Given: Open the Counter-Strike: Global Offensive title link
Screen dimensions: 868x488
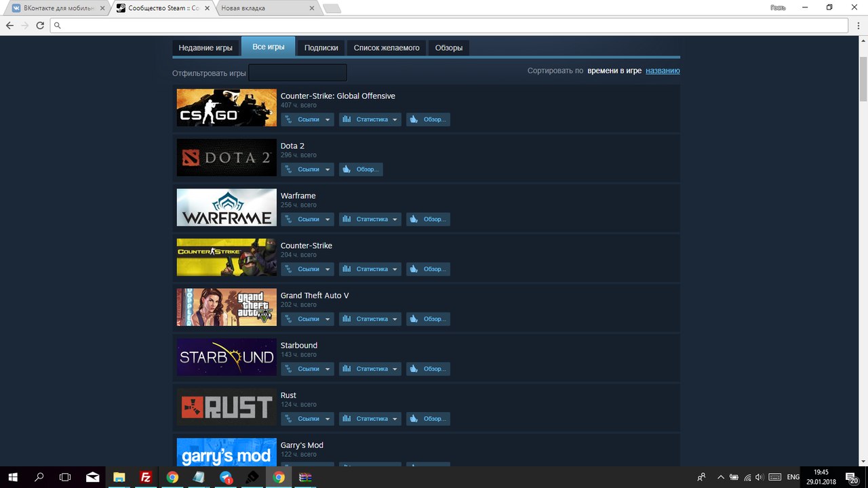Looking at the screenshot, I should (338, 96).
